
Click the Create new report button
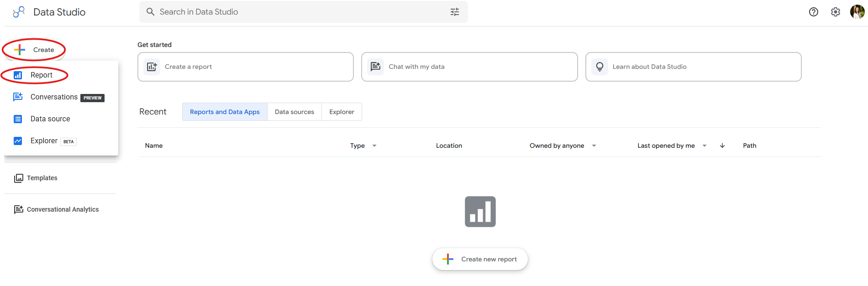[480, 259]
